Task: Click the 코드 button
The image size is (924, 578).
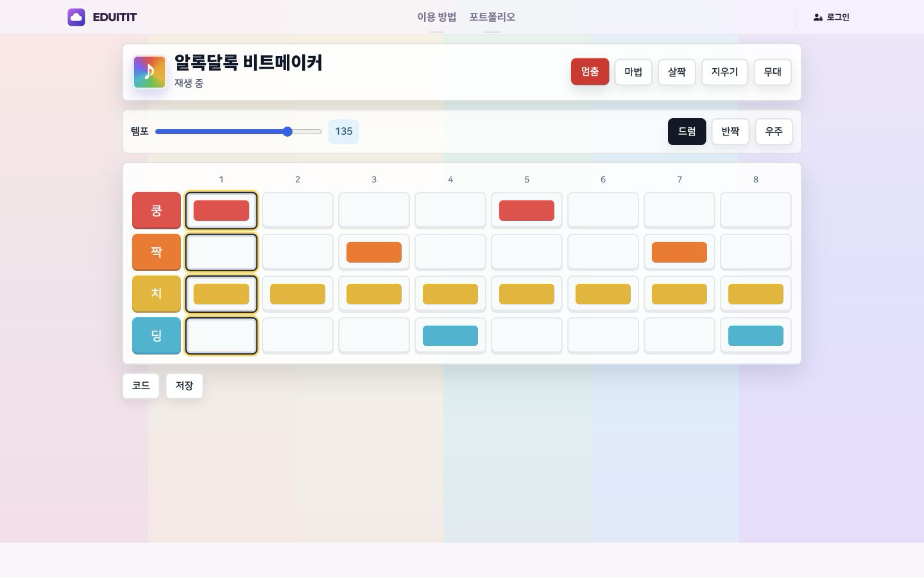Action: point(141,386)
